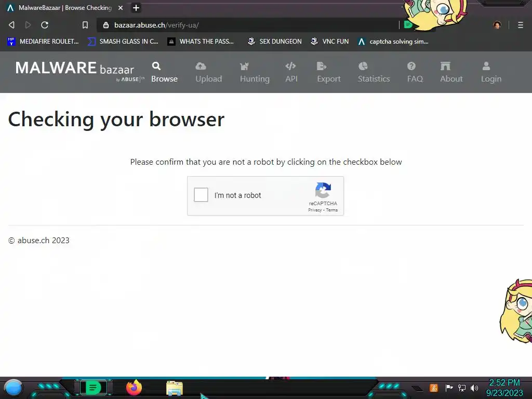Open File Explorer from the taskbar

click(x=175, y=388)
